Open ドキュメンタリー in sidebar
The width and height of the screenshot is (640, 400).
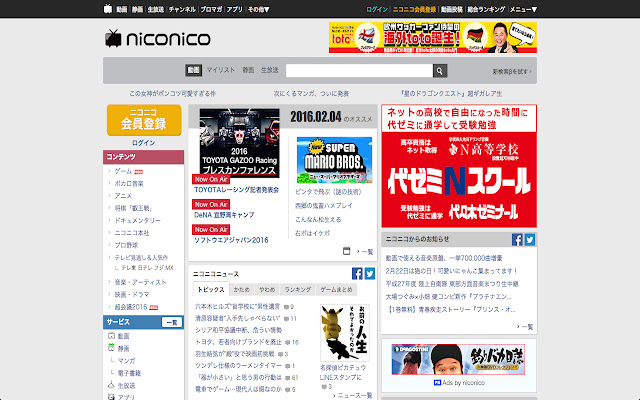(138, 220)
